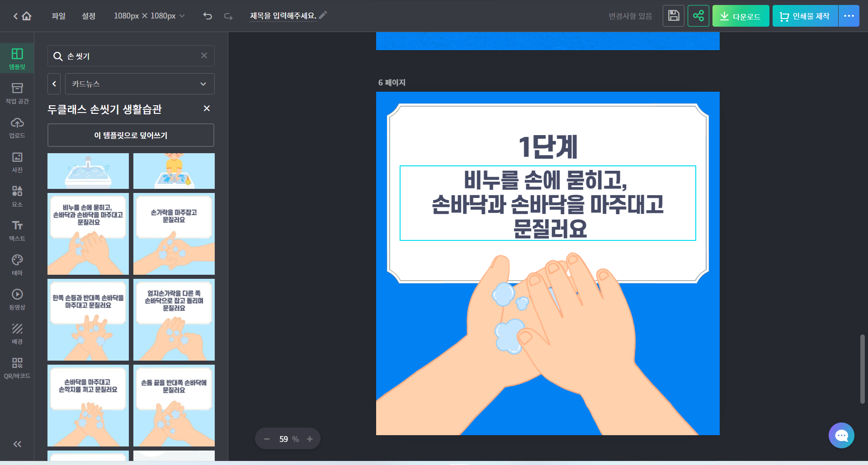
Task: Select the 손깍지를 끼고 문질러요 thumbnail
Action: (x=88, y=405)
